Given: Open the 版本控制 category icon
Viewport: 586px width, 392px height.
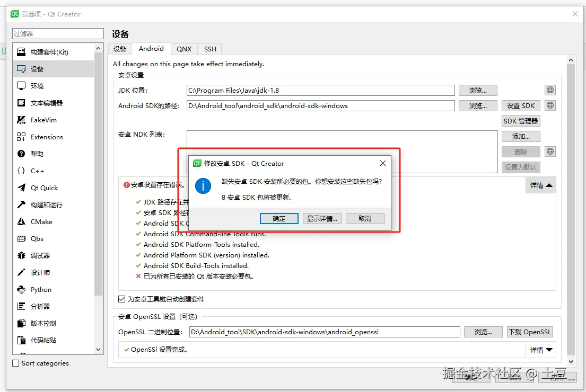Looking at the screenshot, I should click(x=21, y=323).
